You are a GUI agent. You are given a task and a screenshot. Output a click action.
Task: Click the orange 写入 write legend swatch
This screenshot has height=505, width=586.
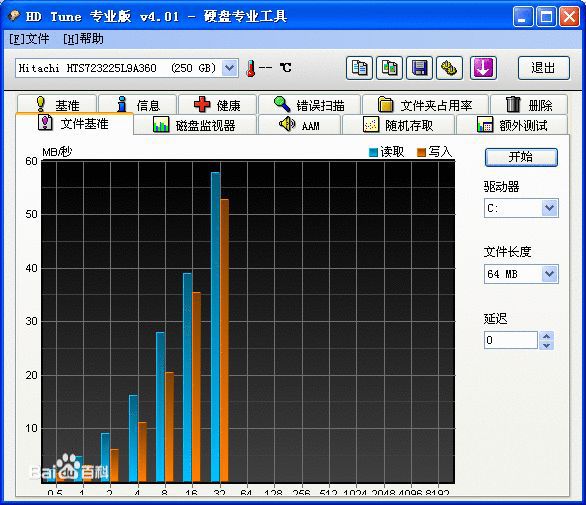tap(421, 152)
